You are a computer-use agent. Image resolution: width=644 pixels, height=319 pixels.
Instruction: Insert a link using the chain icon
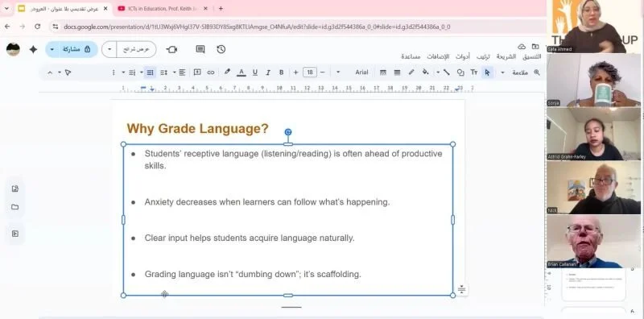(x=211, y=72)
